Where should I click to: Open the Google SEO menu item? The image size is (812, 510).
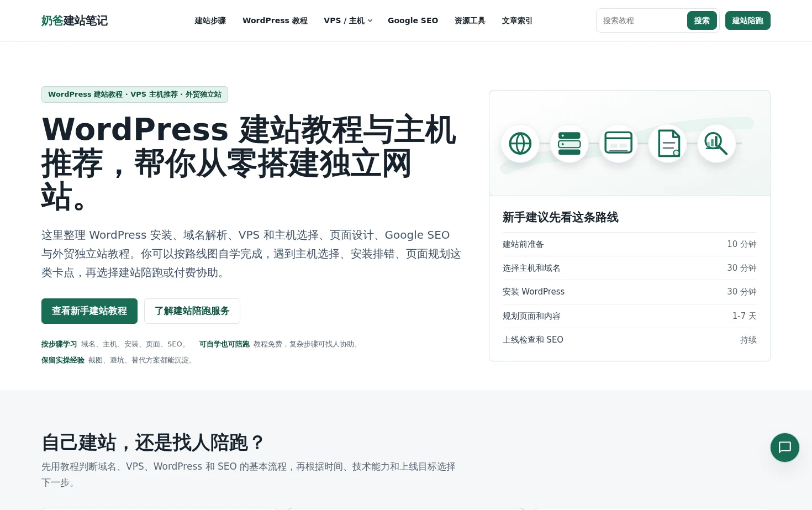(x=413, y=20)
